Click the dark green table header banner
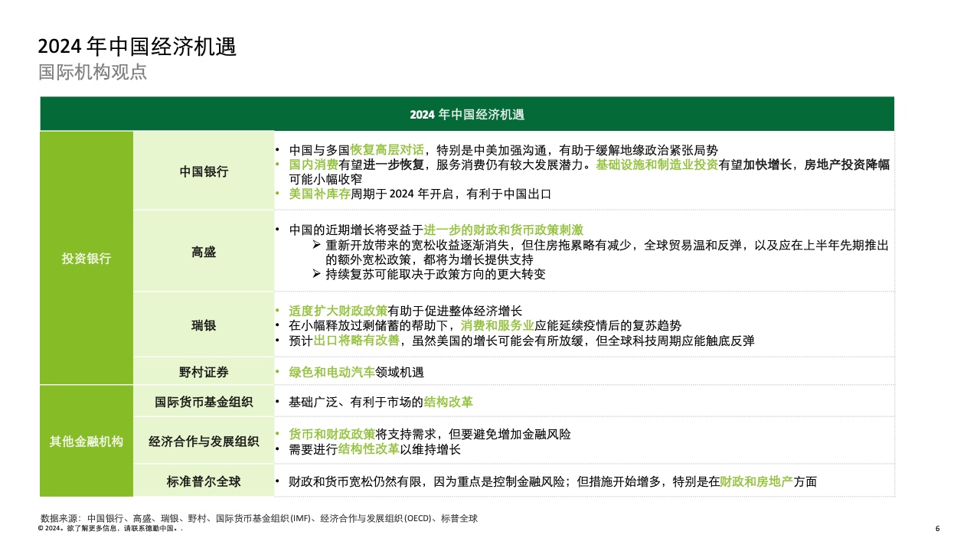 467,114
